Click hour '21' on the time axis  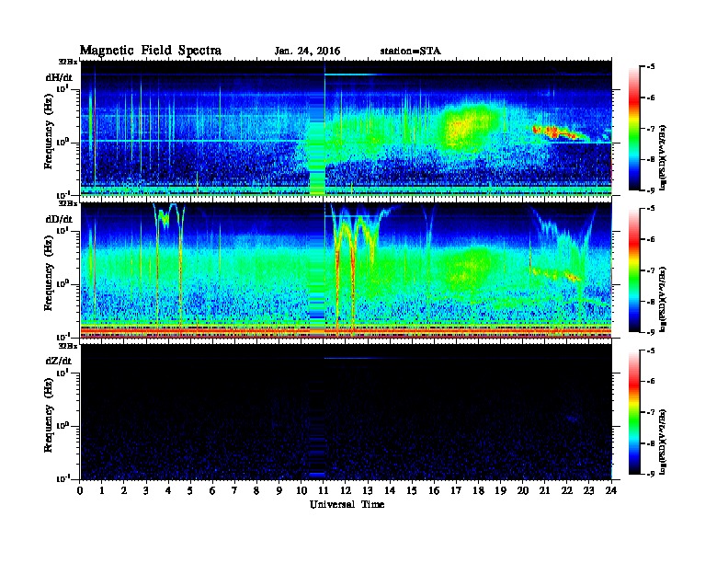click(x=545, y=491)
